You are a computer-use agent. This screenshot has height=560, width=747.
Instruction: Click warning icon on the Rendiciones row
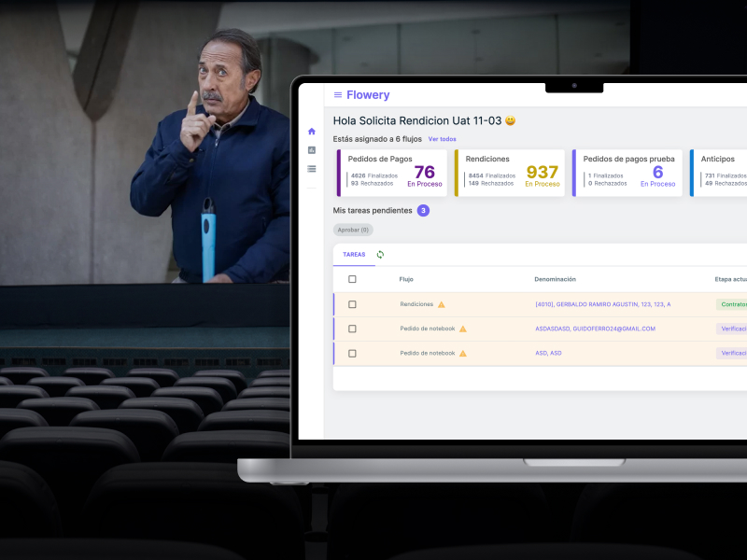(442, 304)
